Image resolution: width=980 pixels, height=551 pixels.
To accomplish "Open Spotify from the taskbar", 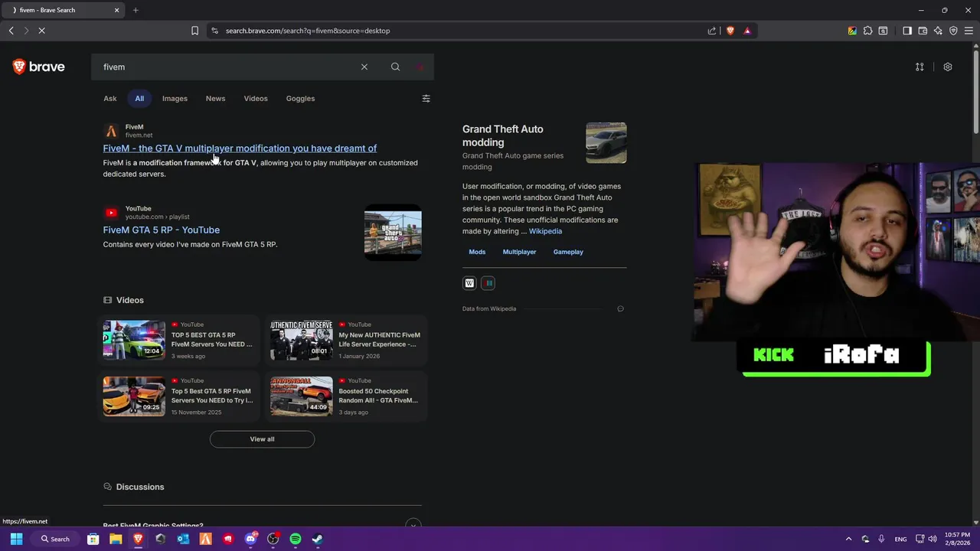I will 296,539.
